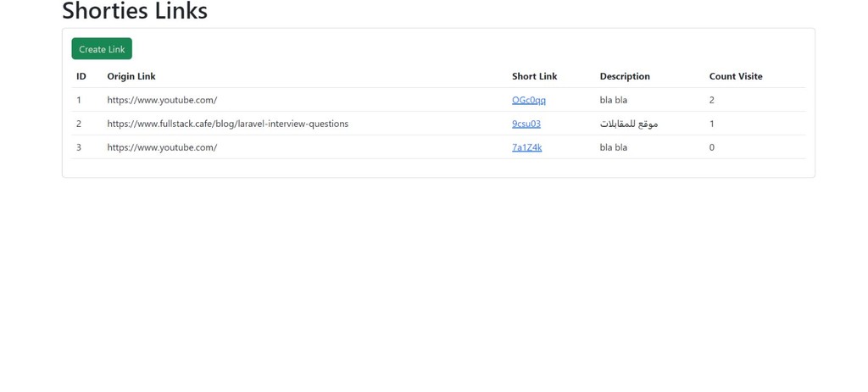The image size is (868, 392).
Task: Click the youtube.com origin URL in row 1
Action: tap(162, 100)
